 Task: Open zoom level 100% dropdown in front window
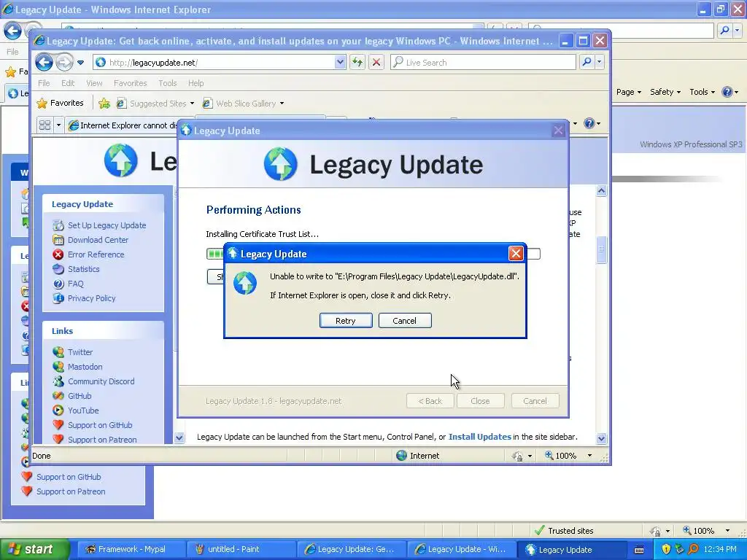click(589, 456)
